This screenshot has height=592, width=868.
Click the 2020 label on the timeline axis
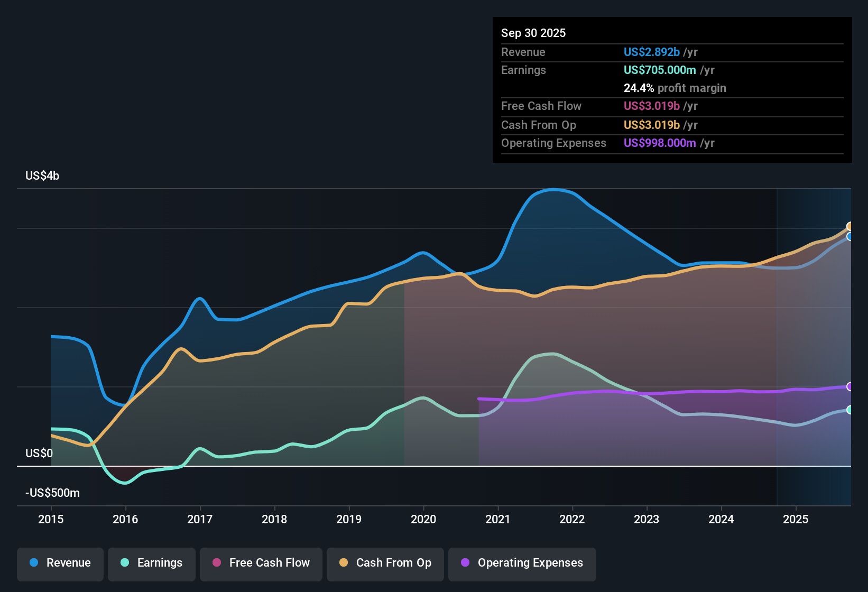[x=423, y=520]
